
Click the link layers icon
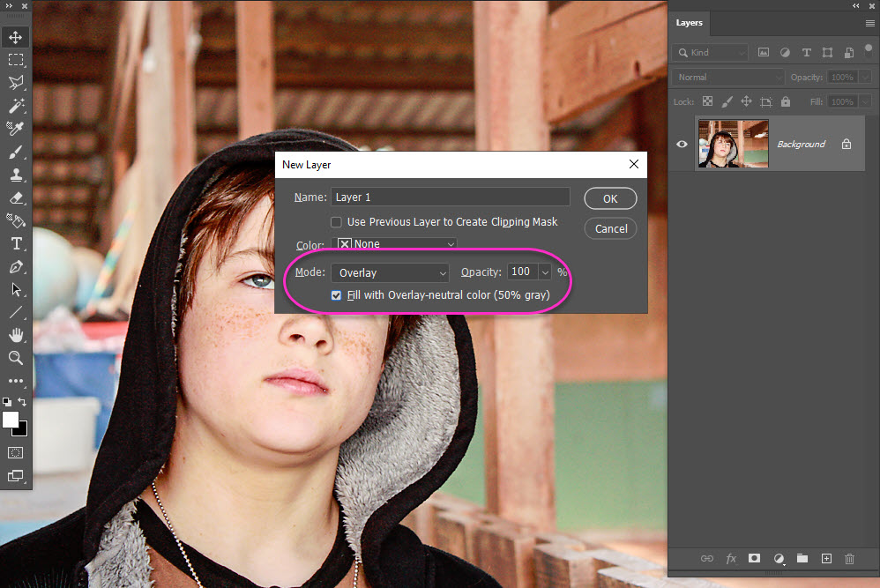coord(707,558)
